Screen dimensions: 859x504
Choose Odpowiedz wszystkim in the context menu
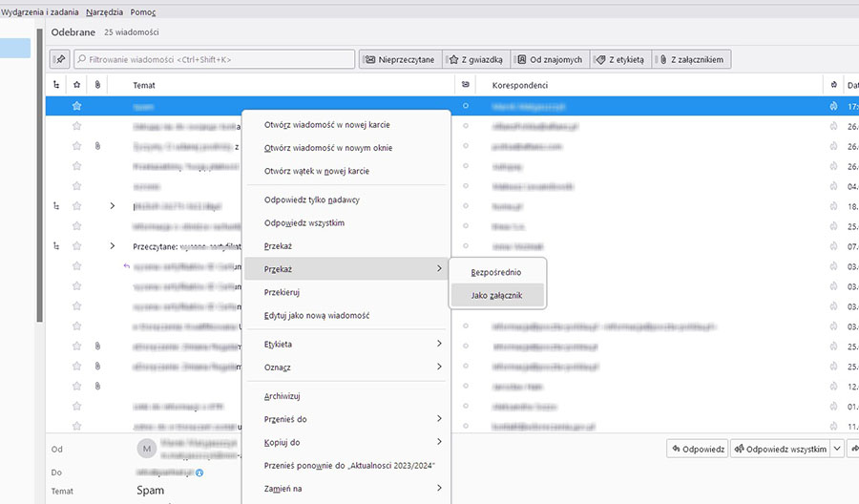pyautogui.click(x=346, y=223)
